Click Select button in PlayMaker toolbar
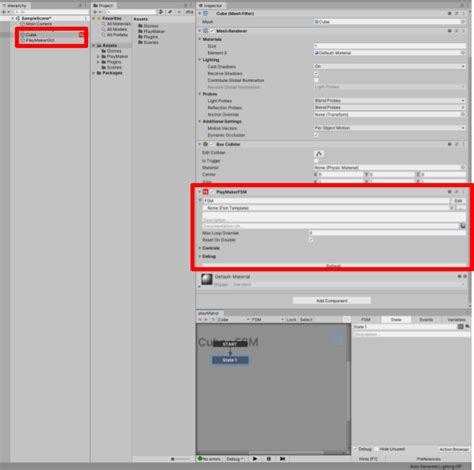Image resolution: width=474 pixels, height=470 pixels. point(306,320)
